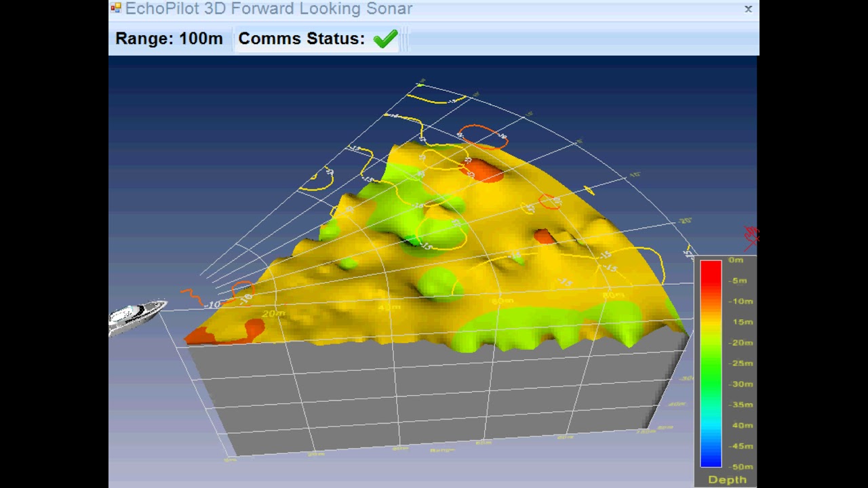Click the green Comms Status checkmark
The width and height of the screenshot is (868, 488).
click(x=385, y=39)
